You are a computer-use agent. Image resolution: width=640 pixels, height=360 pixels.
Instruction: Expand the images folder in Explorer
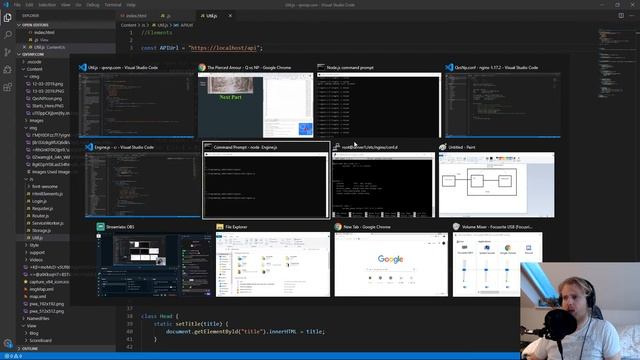(x=36, y=120)
